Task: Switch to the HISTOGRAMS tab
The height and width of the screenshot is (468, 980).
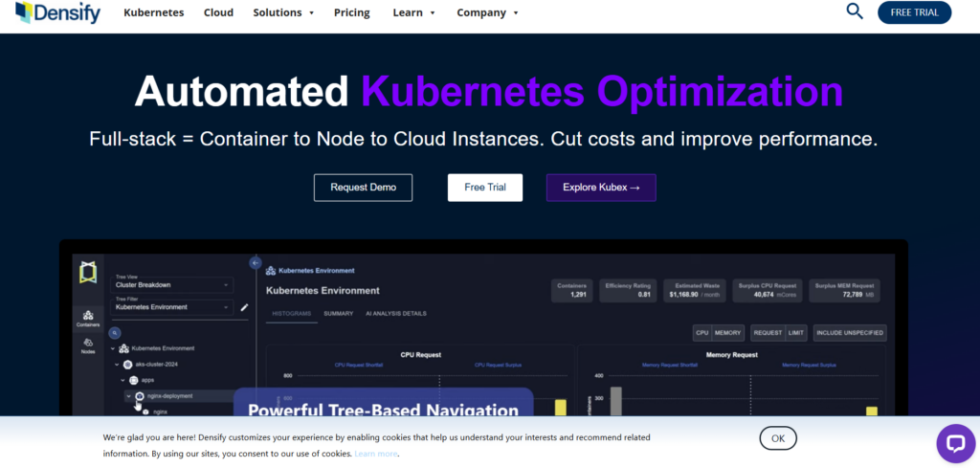Action: [292, 314]
